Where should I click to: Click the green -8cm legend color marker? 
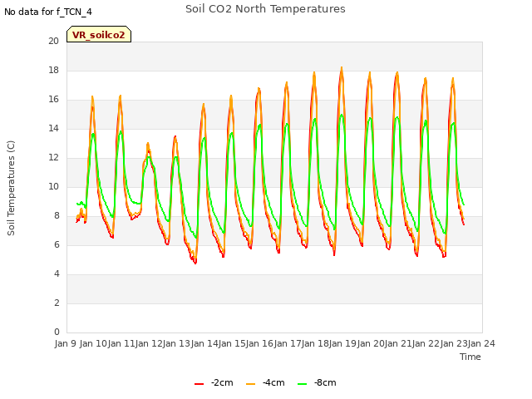click(x=302, y=384)
